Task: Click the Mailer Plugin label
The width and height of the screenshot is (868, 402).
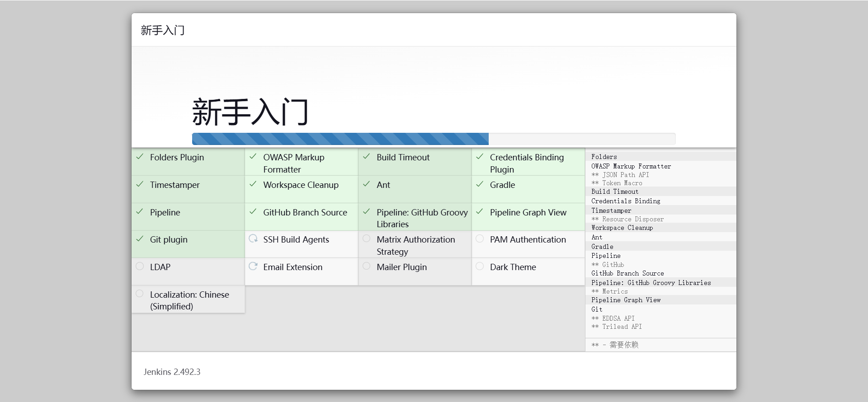Action: tap(401, 267)
